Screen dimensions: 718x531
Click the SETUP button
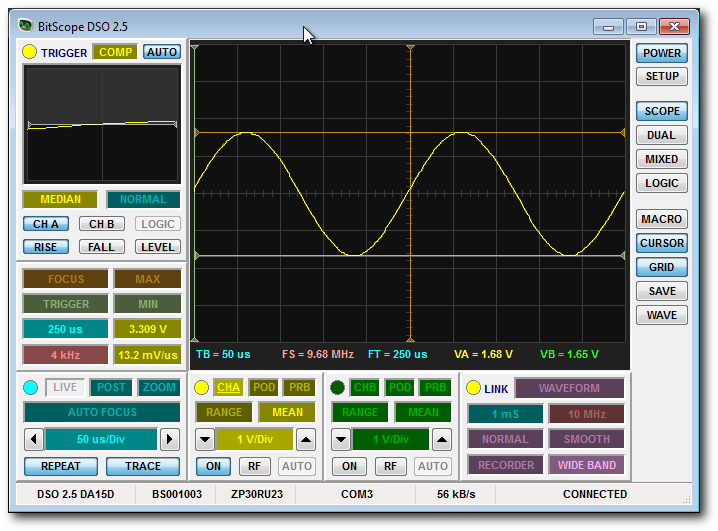click(x=661, y=76)
